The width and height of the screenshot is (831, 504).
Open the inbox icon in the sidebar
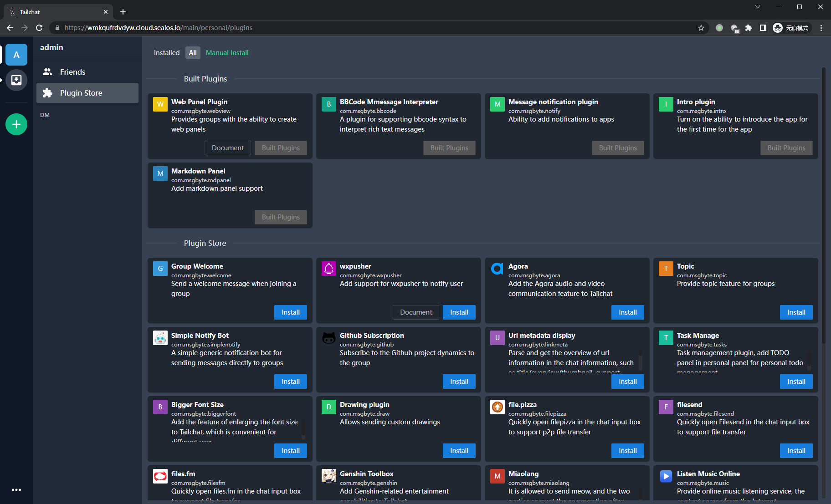[16, 80]
